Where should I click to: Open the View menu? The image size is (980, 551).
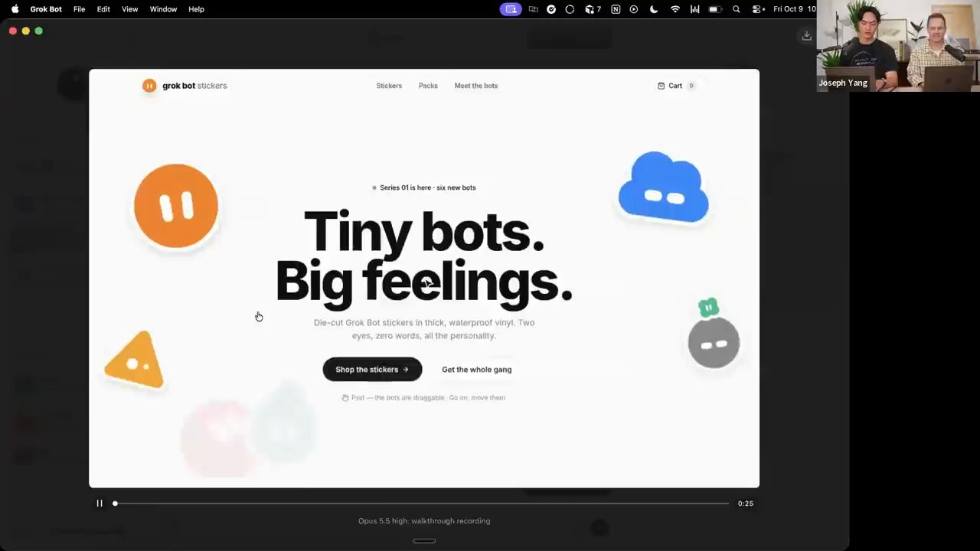click(130, 9)
